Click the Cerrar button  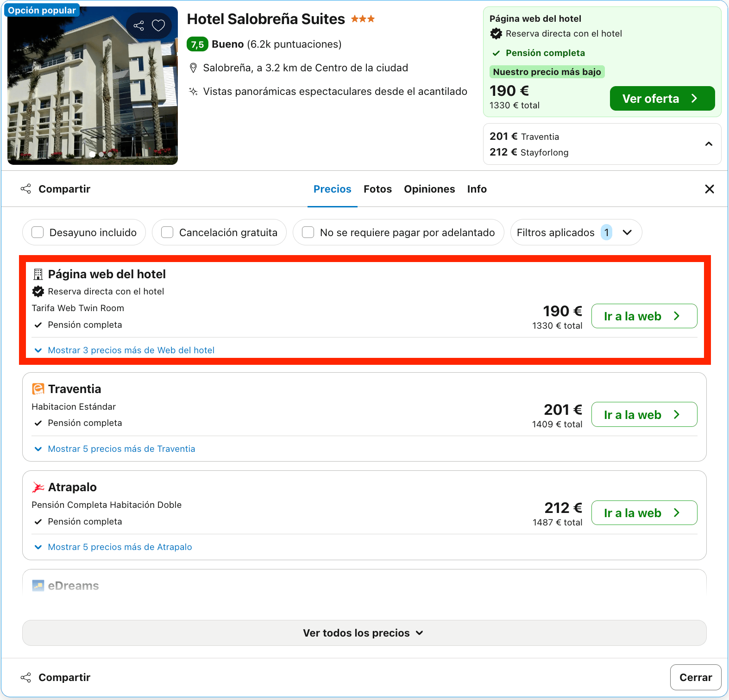point(696,677)
